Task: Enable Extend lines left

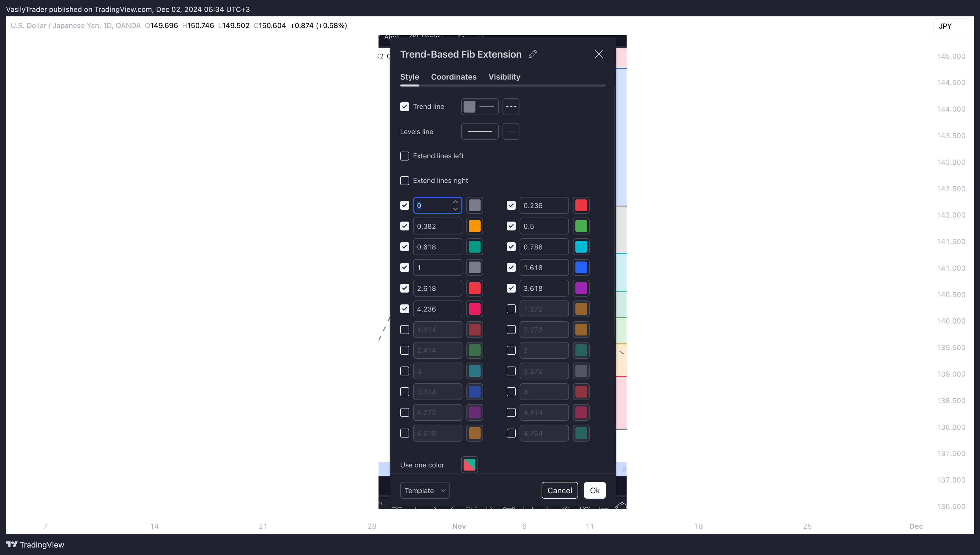Action: [x=404, y=156]
